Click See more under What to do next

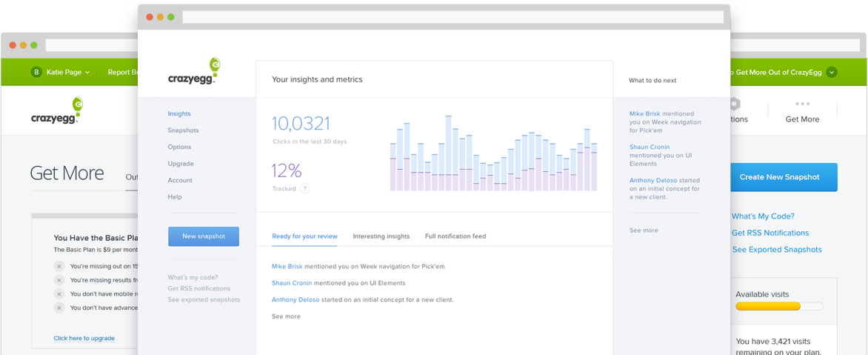point(644,230)
